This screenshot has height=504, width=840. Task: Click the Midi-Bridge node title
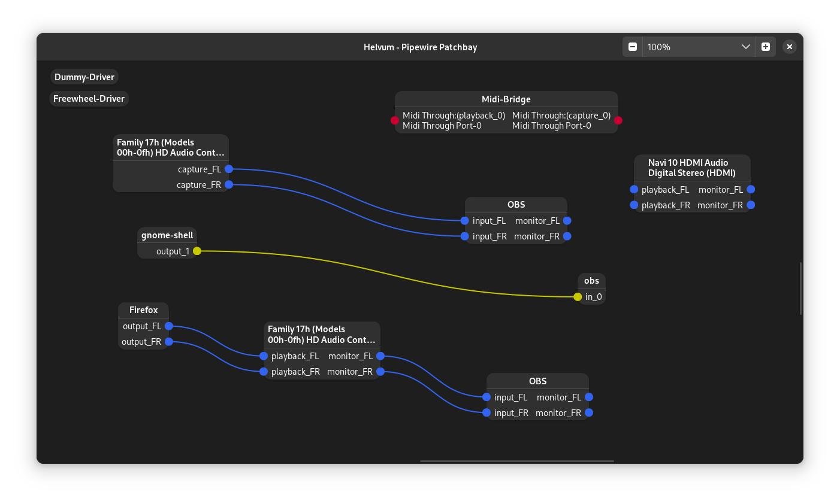pyautogui.click(x=506, y=99)
